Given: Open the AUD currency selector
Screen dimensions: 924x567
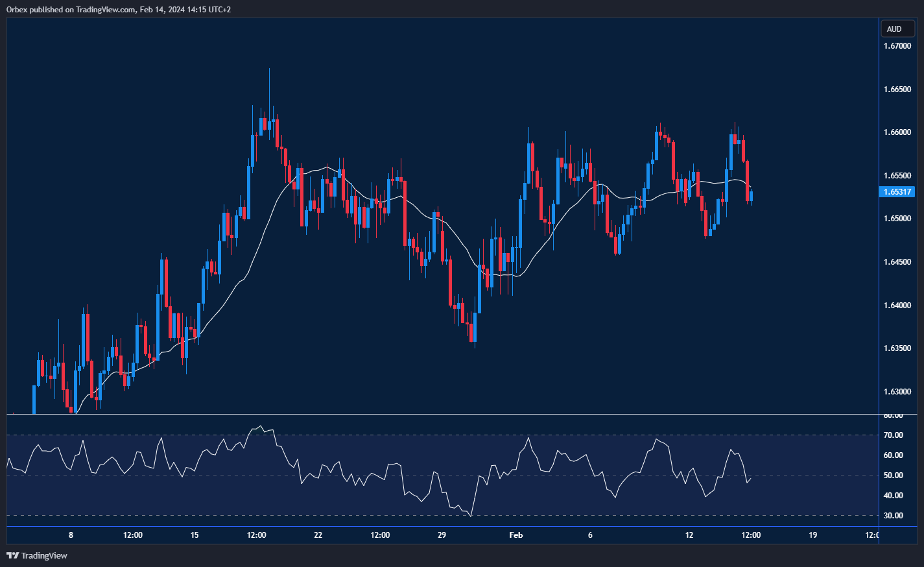Looking at the screenshot, I should coord(897,29).
